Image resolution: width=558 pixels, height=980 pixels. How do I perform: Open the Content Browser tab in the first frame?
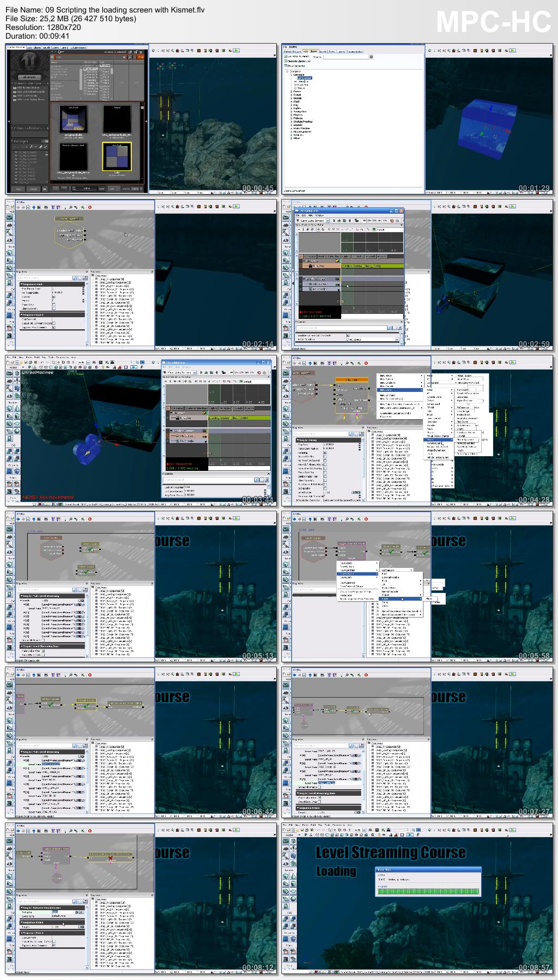(x=16, y=47)
